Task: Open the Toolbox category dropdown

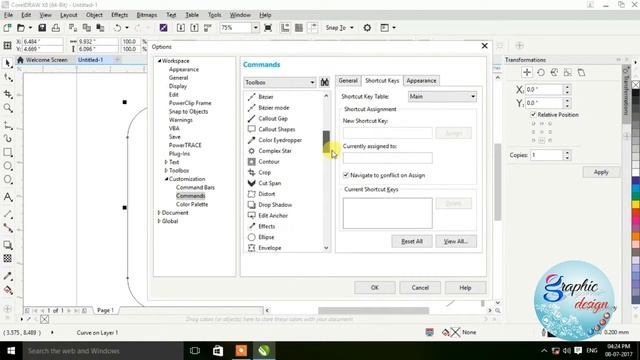Action: pos(280,82)
